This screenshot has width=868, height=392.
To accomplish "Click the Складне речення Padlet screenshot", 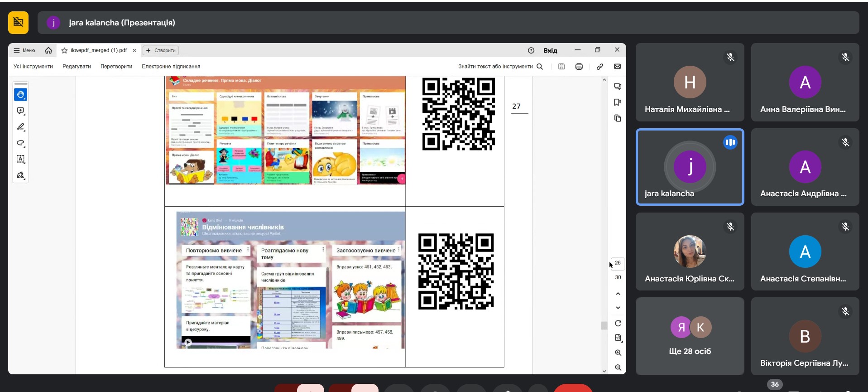I will 285,131.
